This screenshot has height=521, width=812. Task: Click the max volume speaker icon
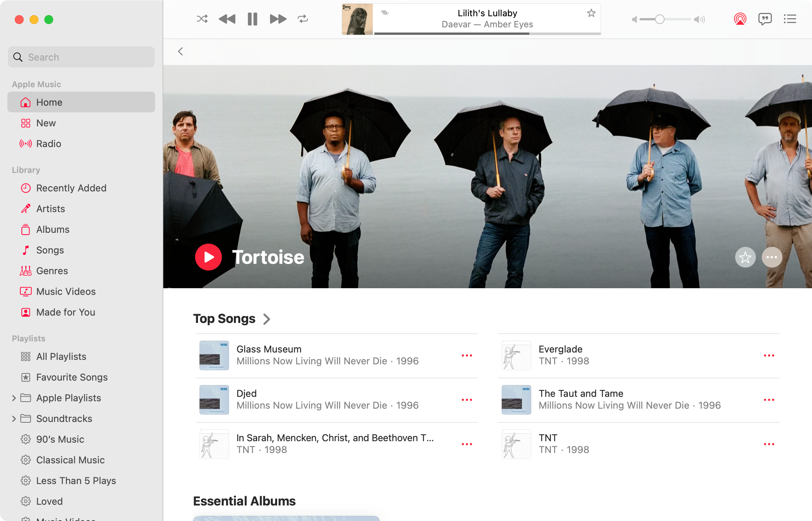(699, 19)
